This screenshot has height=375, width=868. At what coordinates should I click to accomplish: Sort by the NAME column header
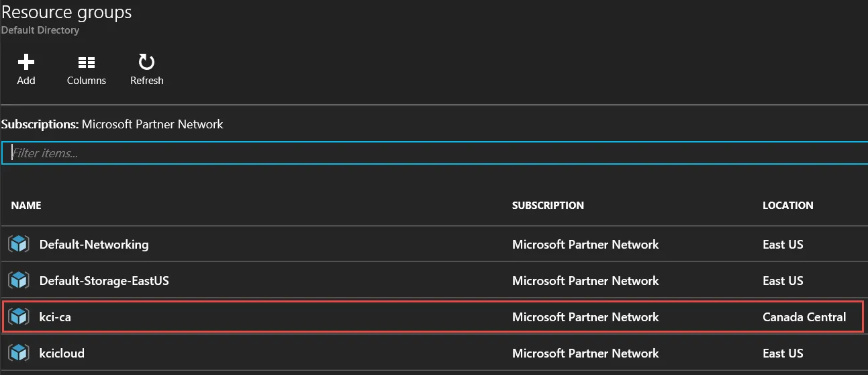[26, 206]
